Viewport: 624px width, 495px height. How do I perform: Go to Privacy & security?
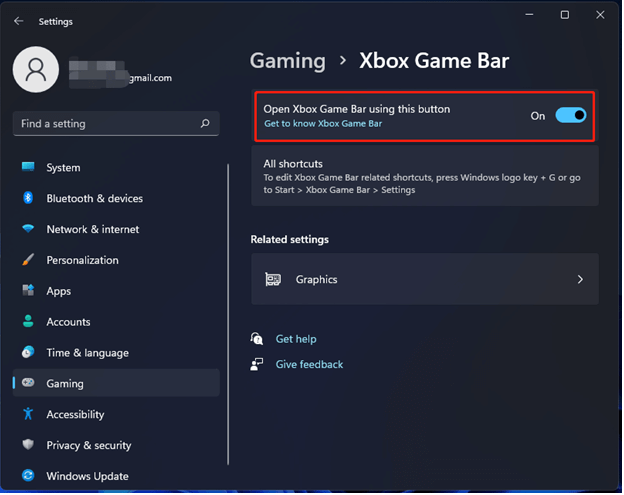116,445
